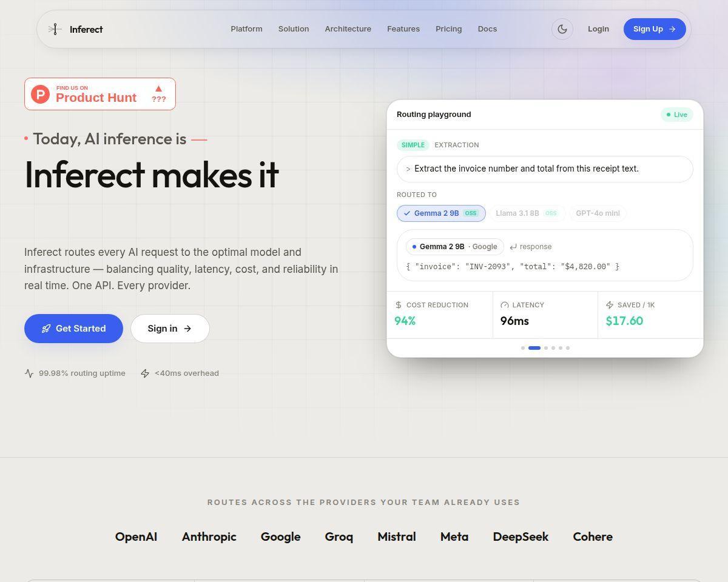Go to the last playground carousel dot

tap(568, 348)
